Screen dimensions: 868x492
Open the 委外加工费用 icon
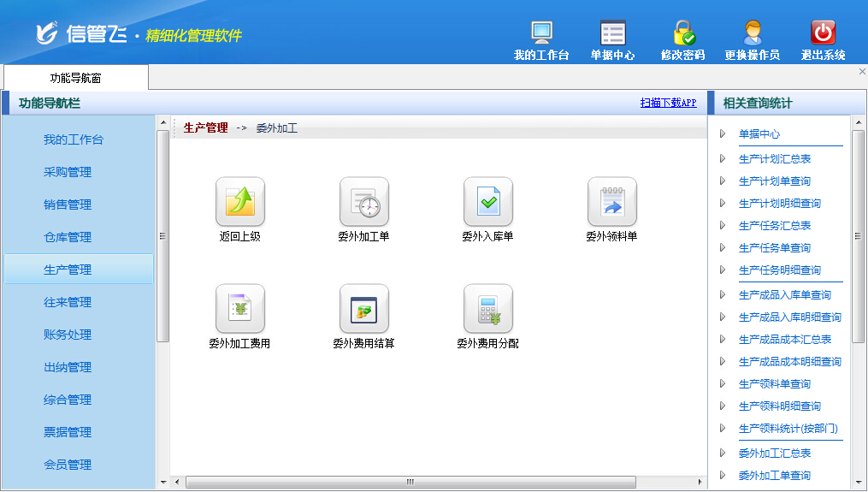pyautogui.click(x=239, y=309)
